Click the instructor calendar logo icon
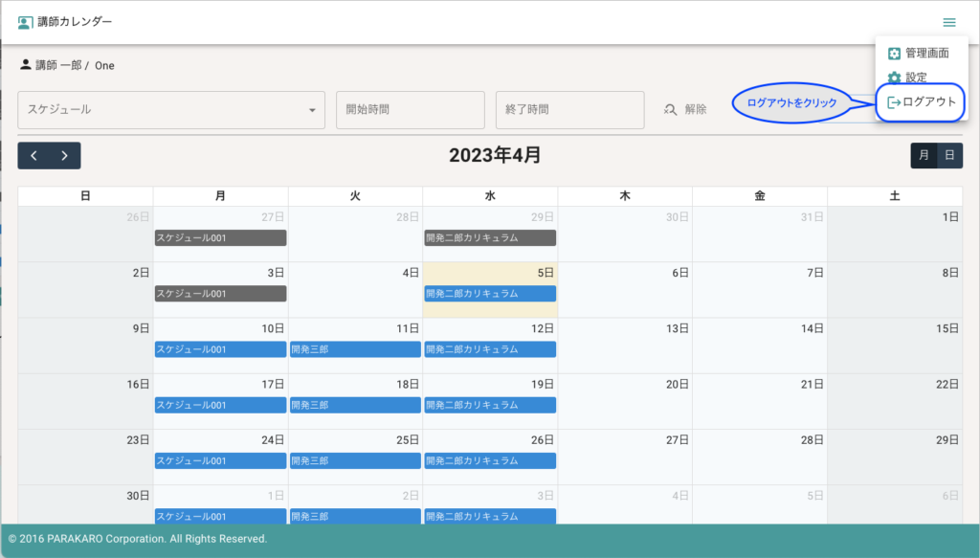980x558 pixels. tap(25, 22)
